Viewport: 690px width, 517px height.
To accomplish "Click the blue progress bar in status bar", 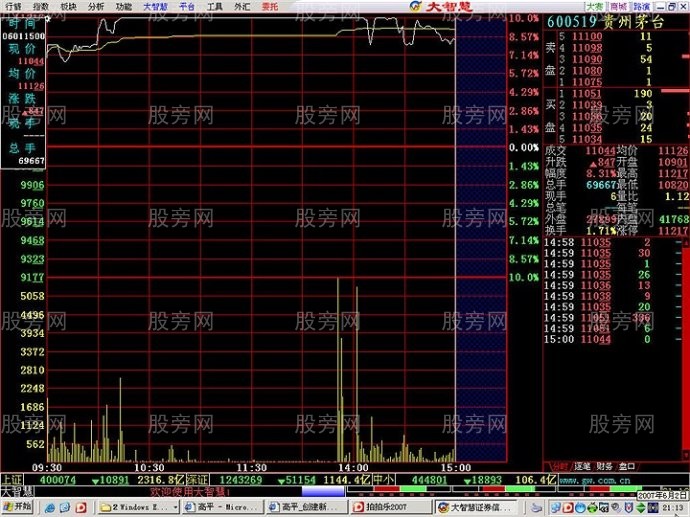I will click(x=323, y=491).
